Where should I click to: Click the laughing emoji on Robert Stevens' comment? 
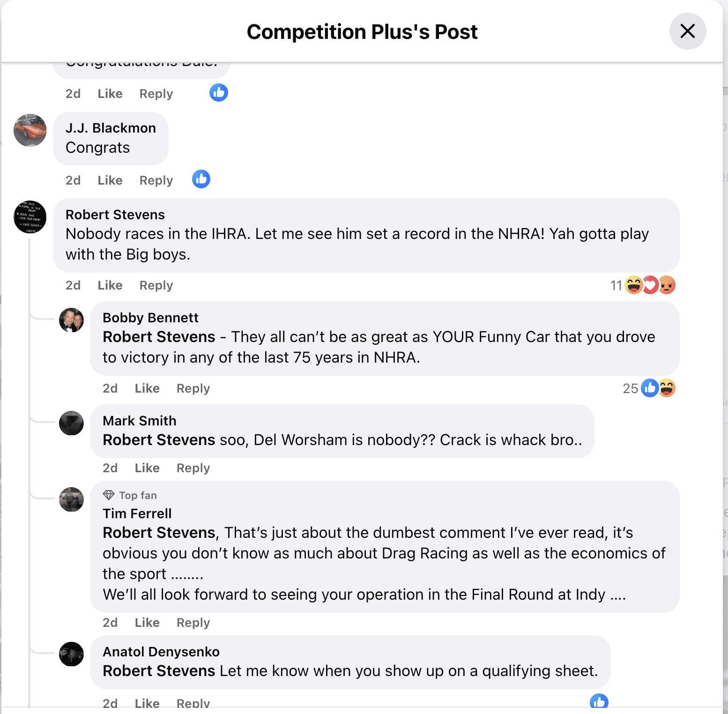[634, 285]
